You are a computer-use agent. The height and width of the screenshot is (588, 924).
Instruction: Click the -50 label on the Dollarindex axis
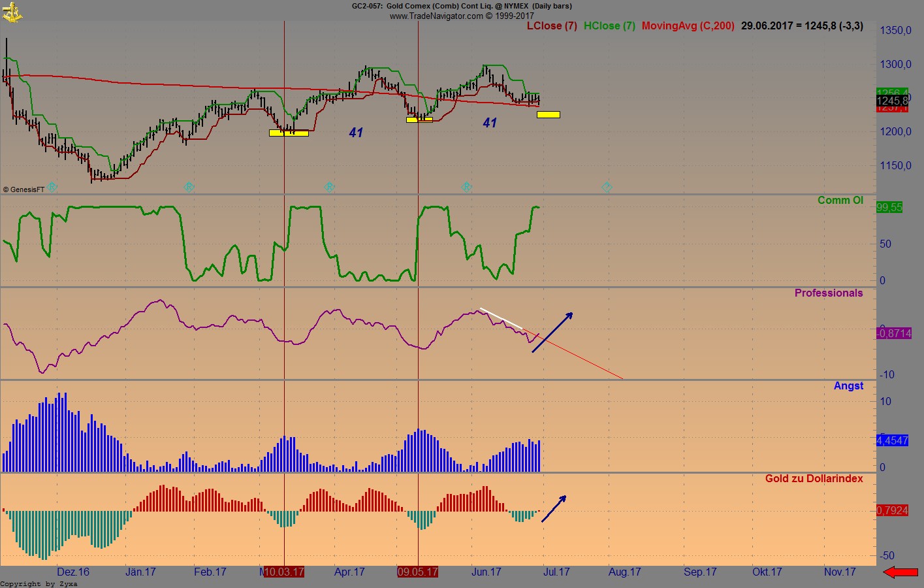[x=887, y=556]
